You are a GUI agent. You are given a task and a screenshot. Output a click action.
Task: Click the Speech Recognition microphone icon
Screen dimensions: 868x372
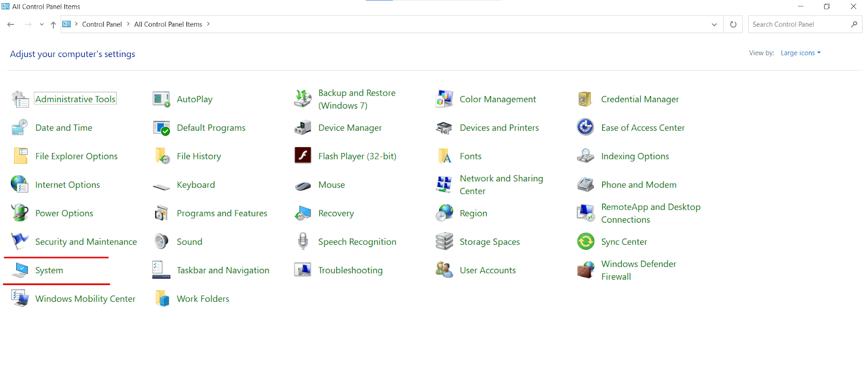[x=303, y=242]
